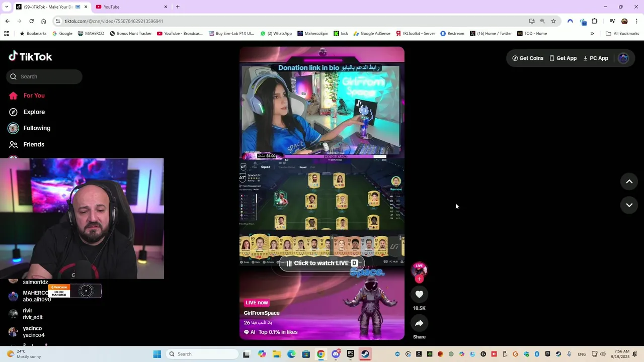Expand hidden bookmarks overflow chevron
Viewport: 644px width, 362px height.
click(x=592, y=34)
